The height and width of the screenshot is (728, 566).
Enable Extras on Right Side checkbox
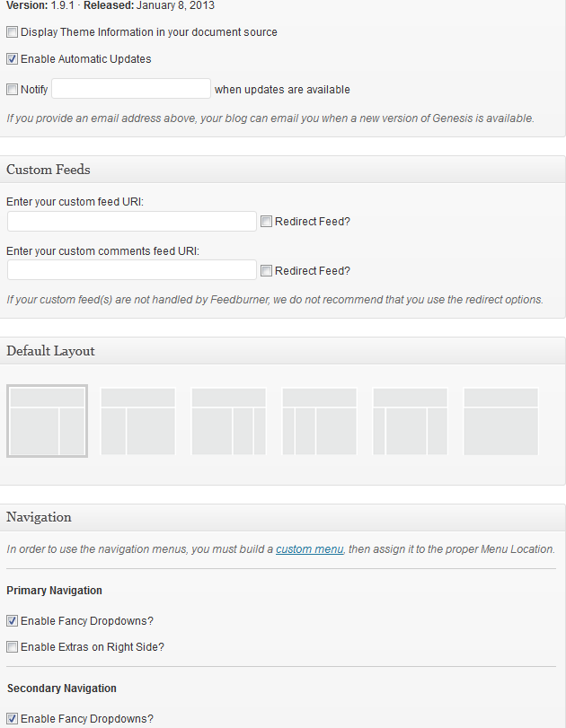pos(12,646)
